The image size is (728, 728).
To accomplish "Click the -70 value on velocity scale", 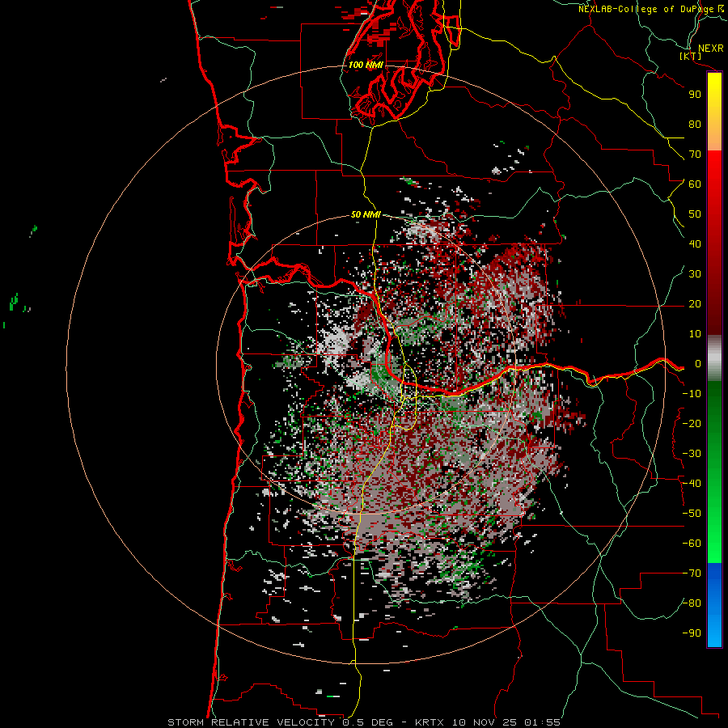I will click(692, 574).
